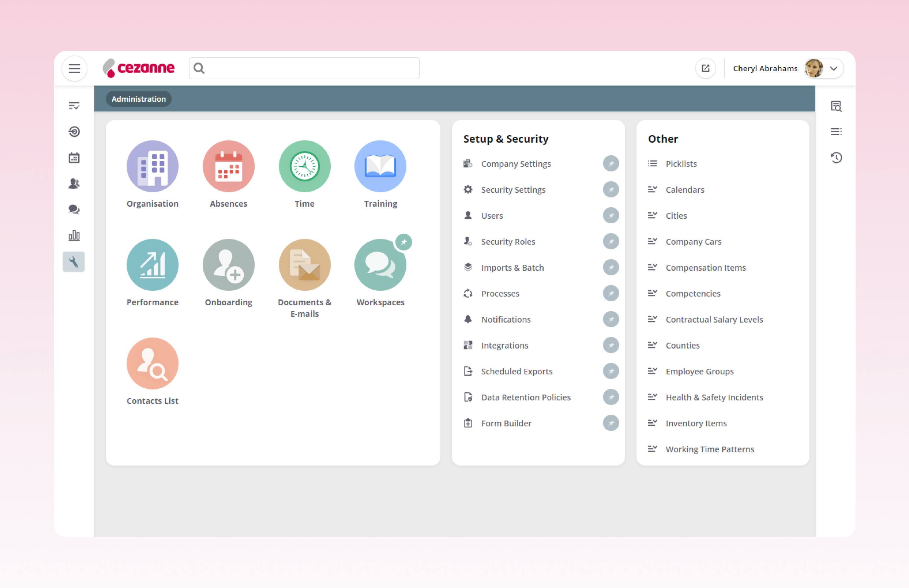This screenshot has height=588, width=909.
Task: Open Picklists in Other section
Action: [681, 164]
